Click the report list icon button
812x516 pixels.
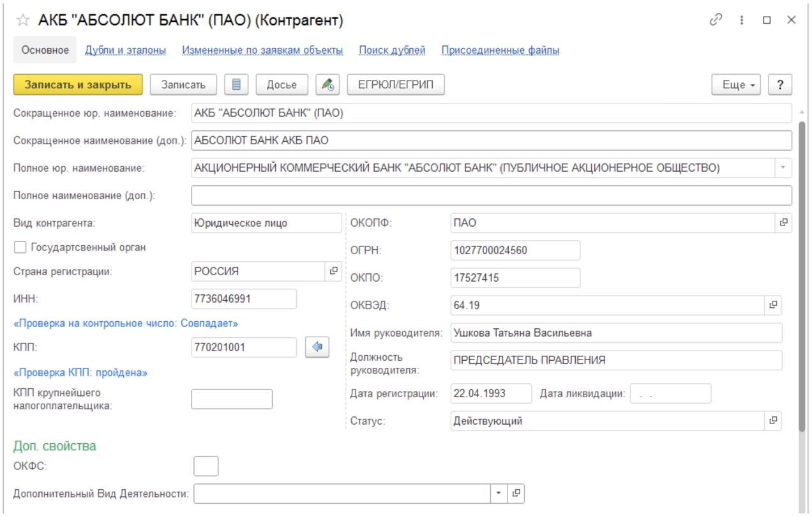click(236, 84)
